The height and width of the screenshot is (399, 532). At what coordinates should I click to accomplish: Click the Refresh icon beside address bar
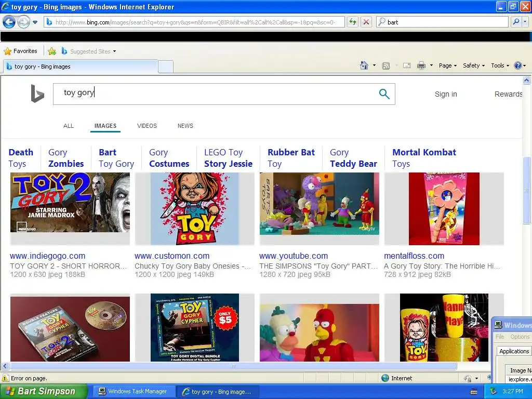coord(353,22)
